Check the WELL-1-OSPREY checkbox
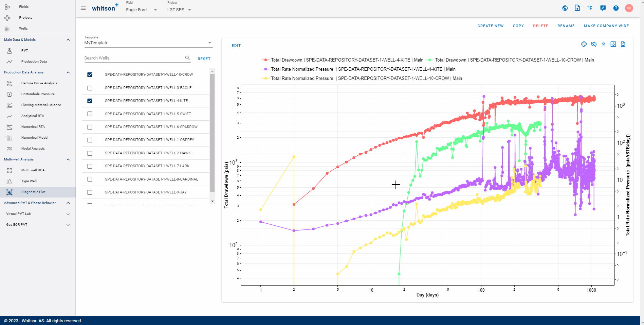 (90, 140)
